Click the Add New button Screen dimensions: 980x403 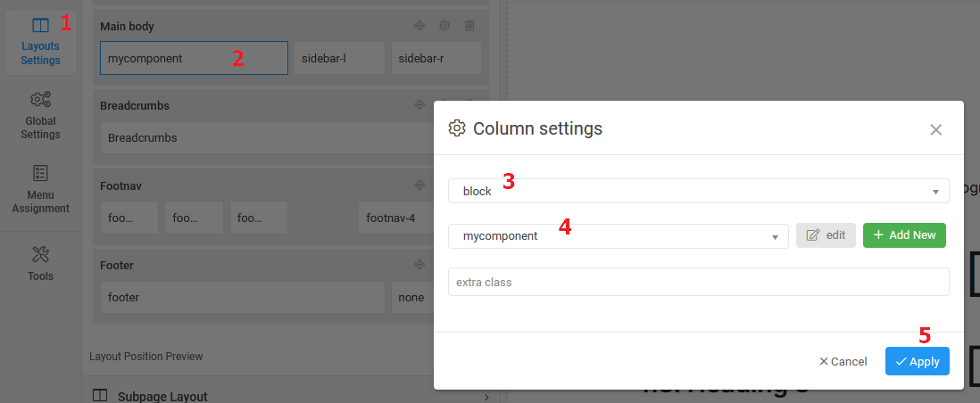(x=904, y=235)
